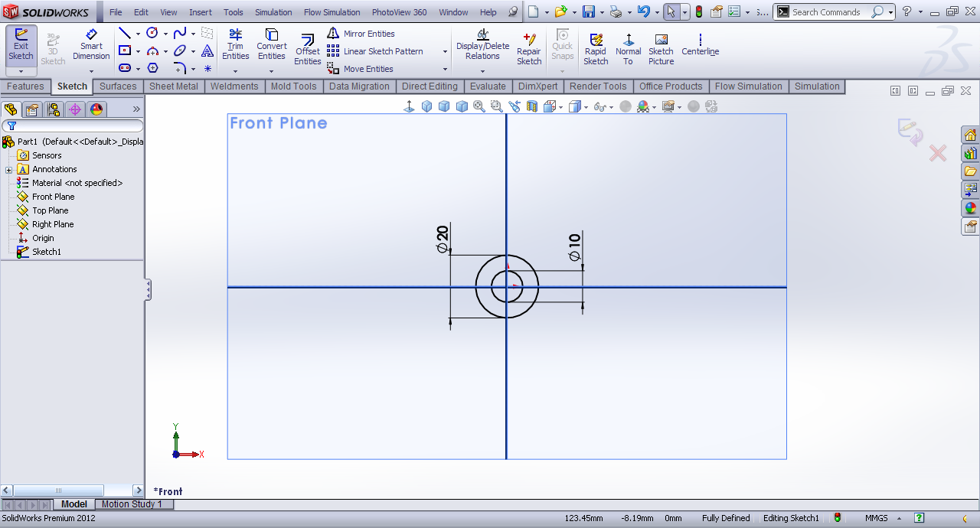Open the PropertyManager tab icon
This screenshot has width=980, height=528.
click(x=32, y=109)
